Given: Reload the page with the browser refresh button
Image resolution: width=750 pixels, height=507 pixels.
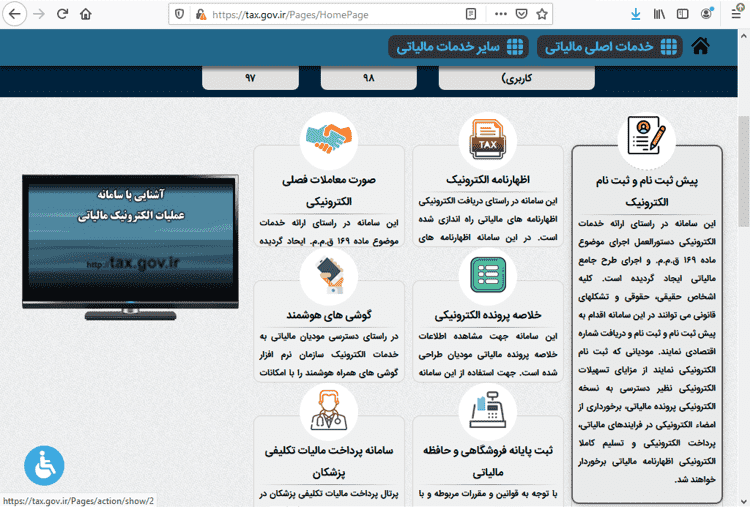Looking at the screenshot, I should click(x=62, y=14).
